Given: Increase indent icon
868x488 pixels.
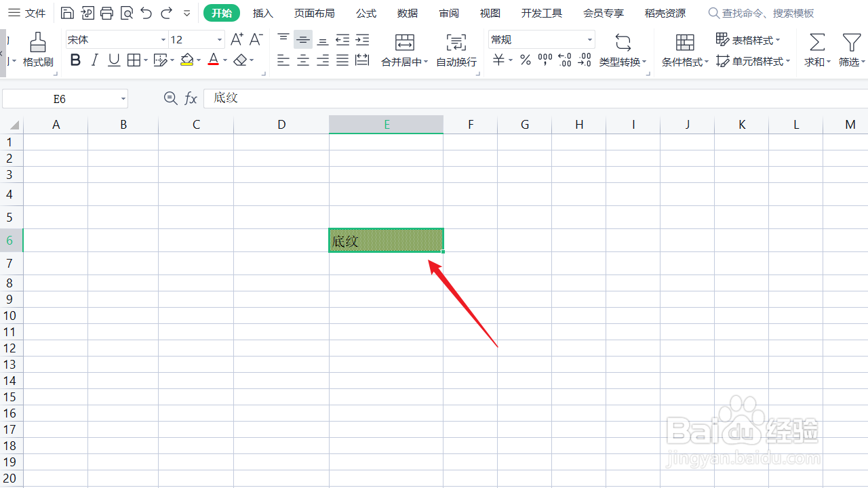Looking at the screenshot, I should coord(363,39).
